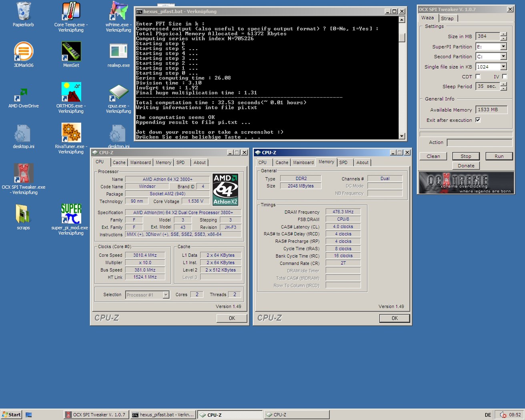This screenshot has width=525, height=420.
Task: Open the Start menu
Action: [x=11, y=415]
